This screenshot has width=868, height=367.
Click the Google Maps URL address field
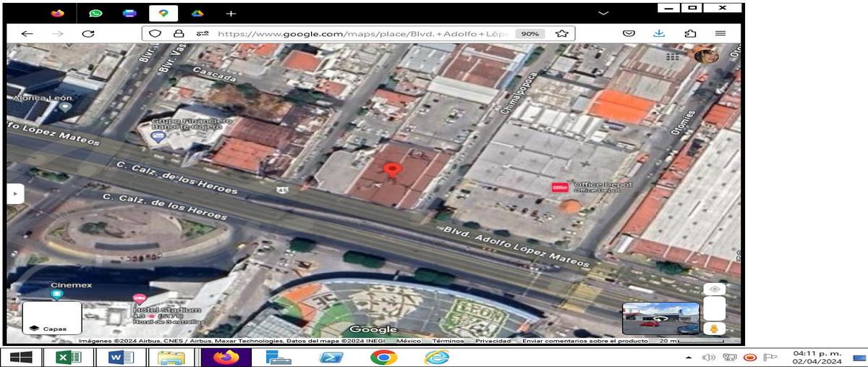tap(362, 33)
